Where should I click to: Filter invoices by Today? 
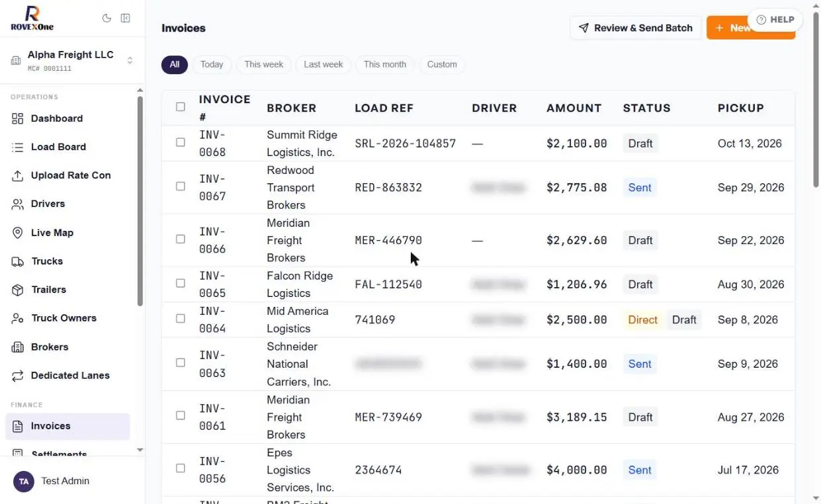coord(212,64)
